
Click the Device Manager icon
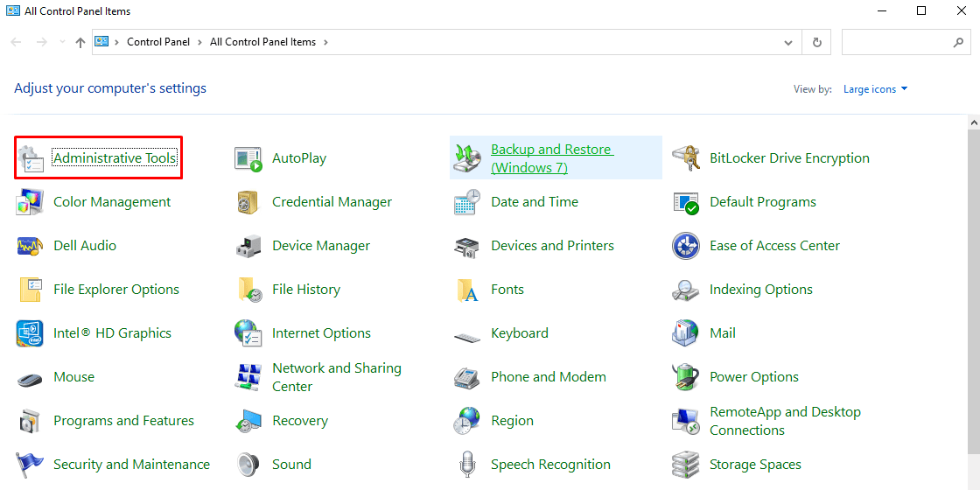click(248, 246)
